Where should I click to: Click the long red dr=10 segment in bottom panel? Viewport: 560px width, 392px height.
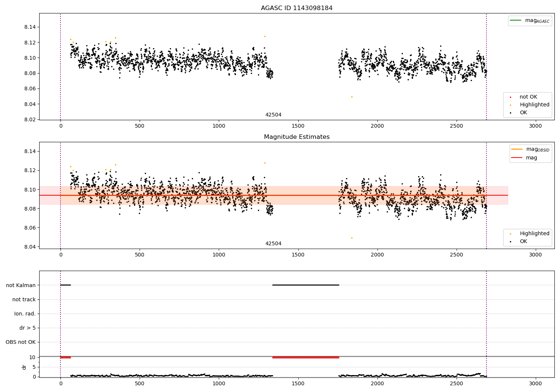[x=306, y=357]
